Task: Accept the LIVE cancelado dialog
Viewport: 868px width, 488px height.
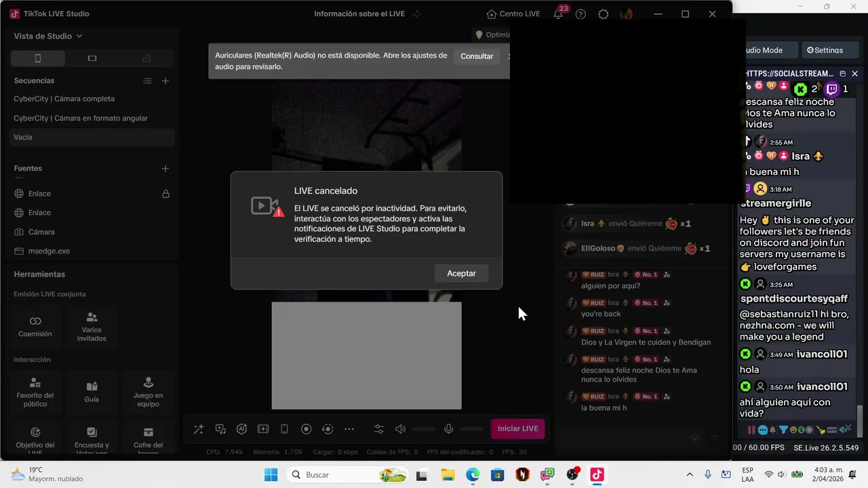Action: (x=461, y=273)
